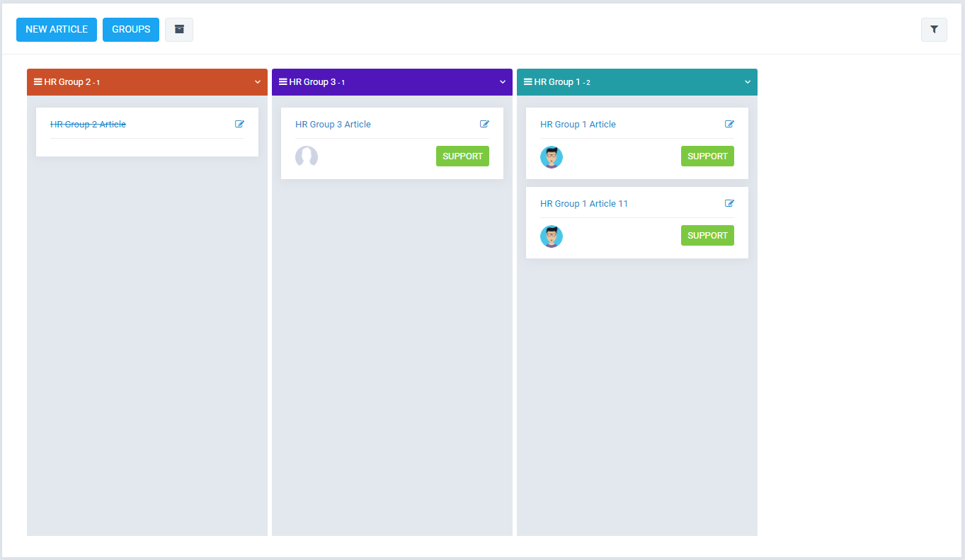Image resolution: width=965 pixels, height=560 pixels.
Task: Open the filter icon at top right
Action: click(934, 30)
